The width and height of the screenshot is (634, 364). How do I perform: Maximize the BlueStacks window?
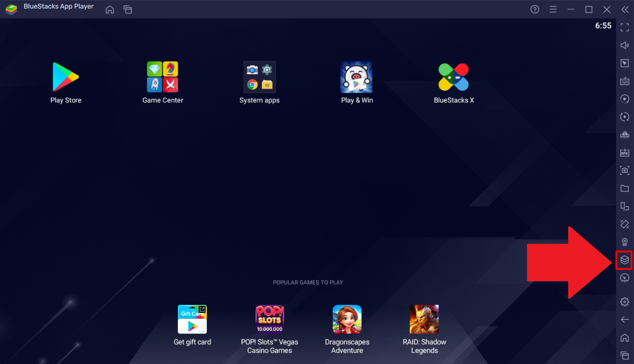point(589,9)
